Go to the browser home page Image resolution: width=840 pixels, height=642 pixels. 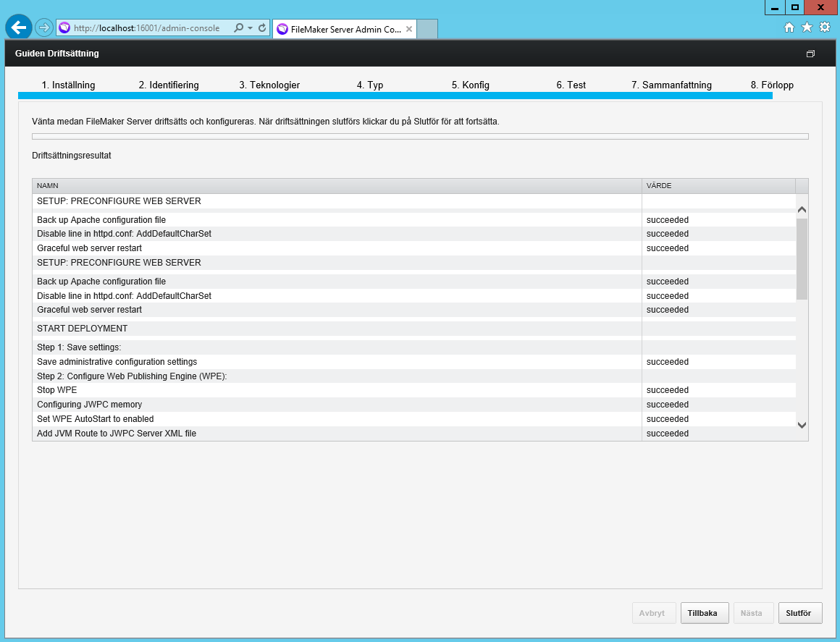tap(789, 28)
